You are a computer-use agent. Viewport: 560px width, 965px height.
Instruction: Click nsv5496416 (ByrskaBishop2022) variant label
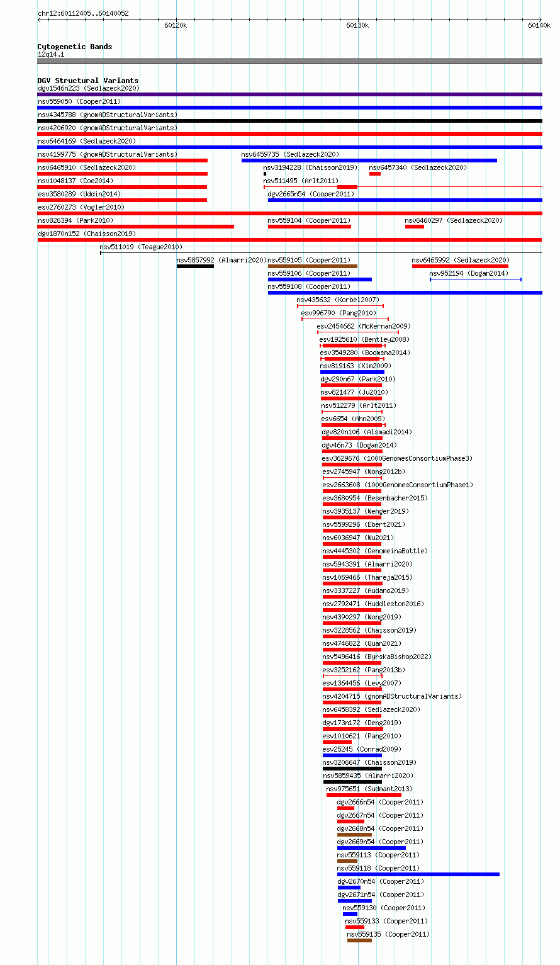click(377, 657)
